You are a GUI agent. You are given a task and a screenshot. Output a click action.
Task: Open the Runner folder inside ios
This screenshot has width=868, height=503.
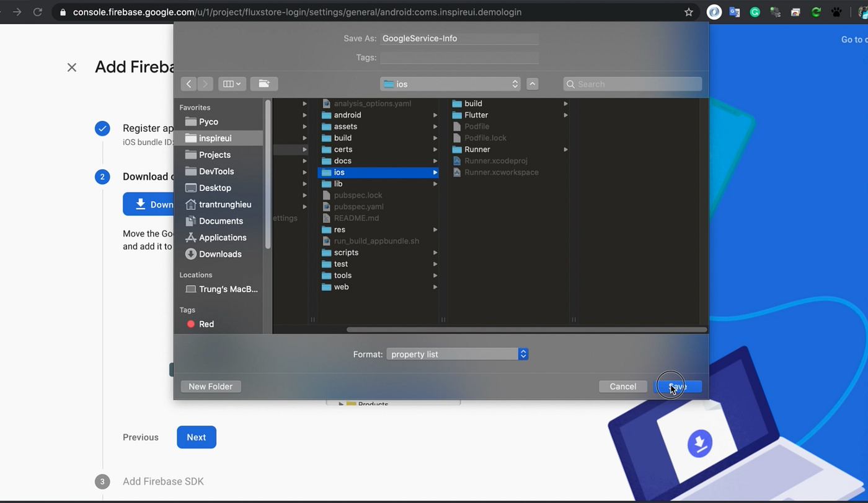coord(510,149)
